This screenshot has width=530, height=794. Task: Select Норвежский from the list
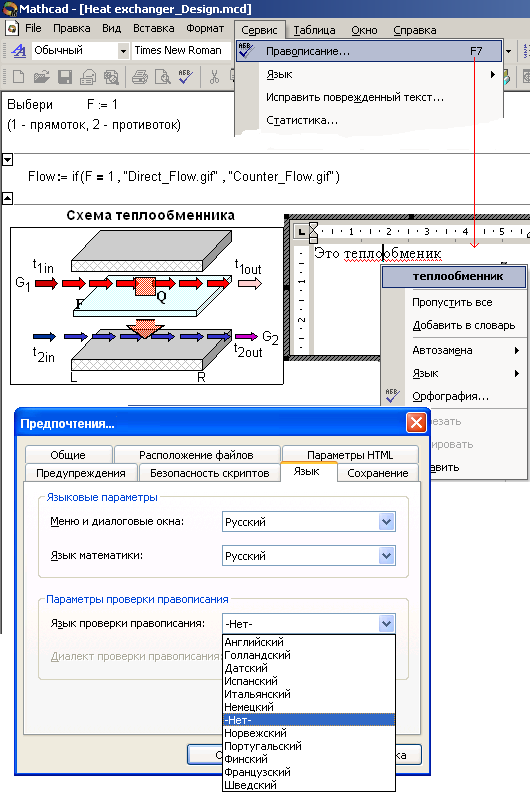tap(309, 733)
